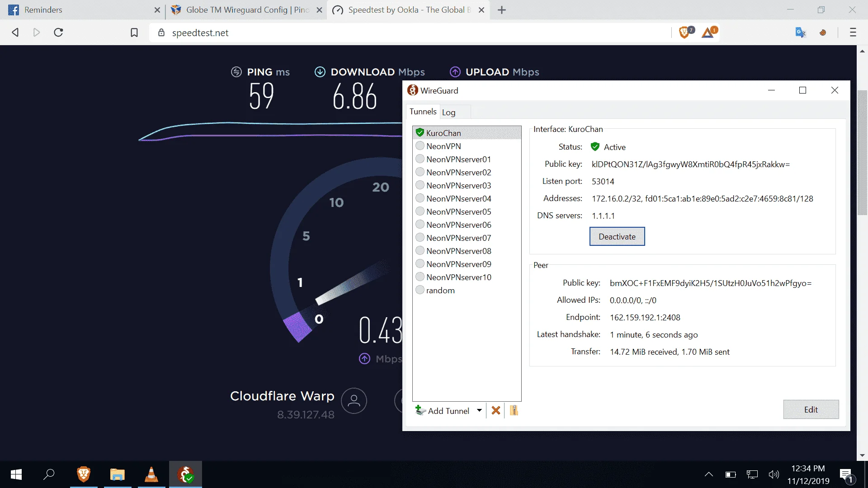
Task: Click the page vertical scrollbar thumb
Action: pos(862,154)
